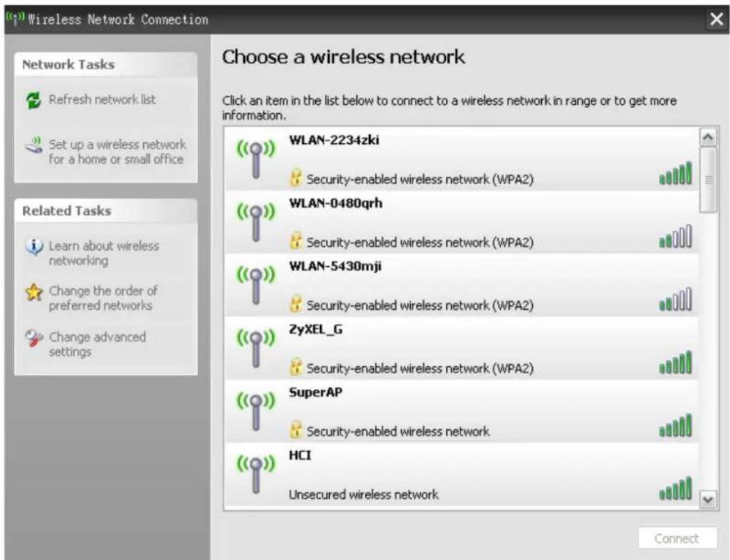The width and height of the screenshot is (730, 560).
Task: Click the padlock icon on WLAN-2234zki
Action: point(295,178)
